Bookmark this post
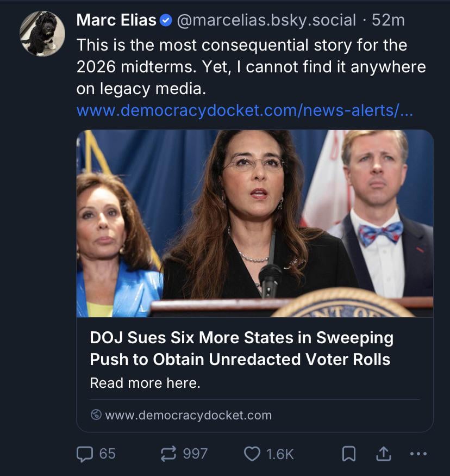The width and height of the screenshot is (450, 476). coord(348,453)
